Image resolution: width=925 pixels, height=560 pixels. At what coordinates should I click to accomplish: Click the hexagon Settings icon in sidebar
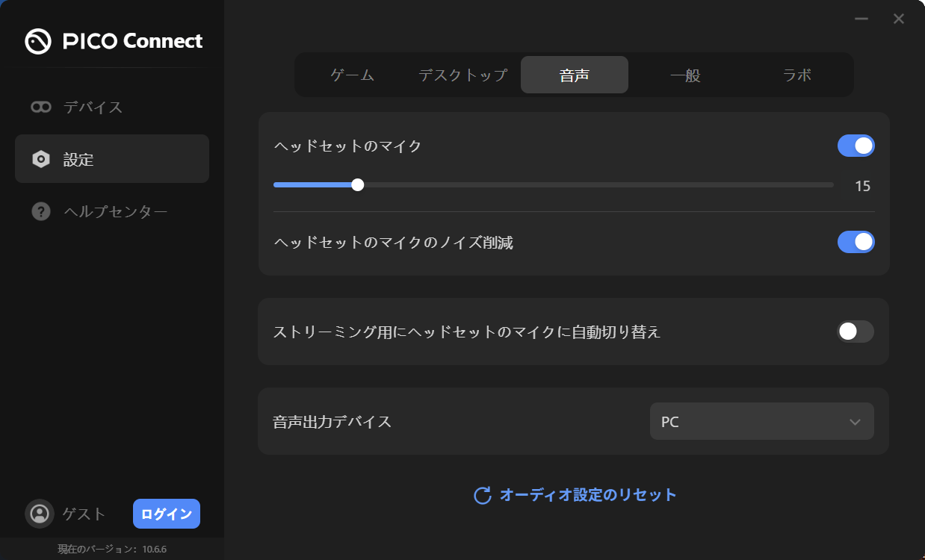point(41,159)
